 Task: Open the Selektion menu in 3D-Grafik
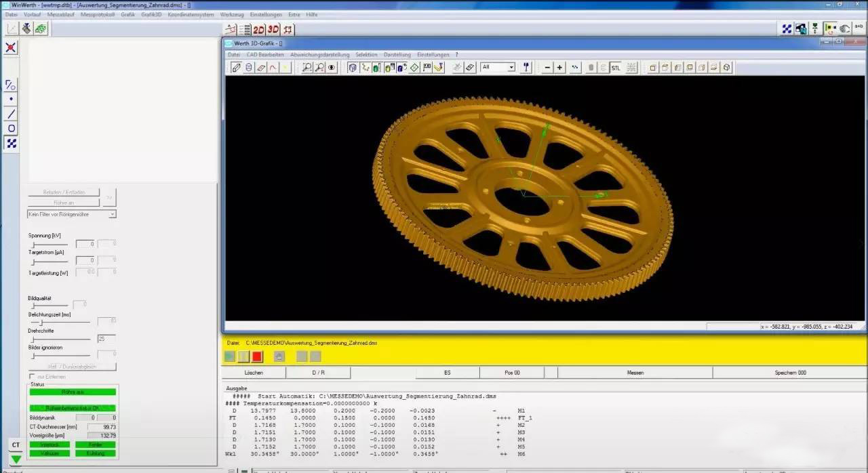click(366, 54)
